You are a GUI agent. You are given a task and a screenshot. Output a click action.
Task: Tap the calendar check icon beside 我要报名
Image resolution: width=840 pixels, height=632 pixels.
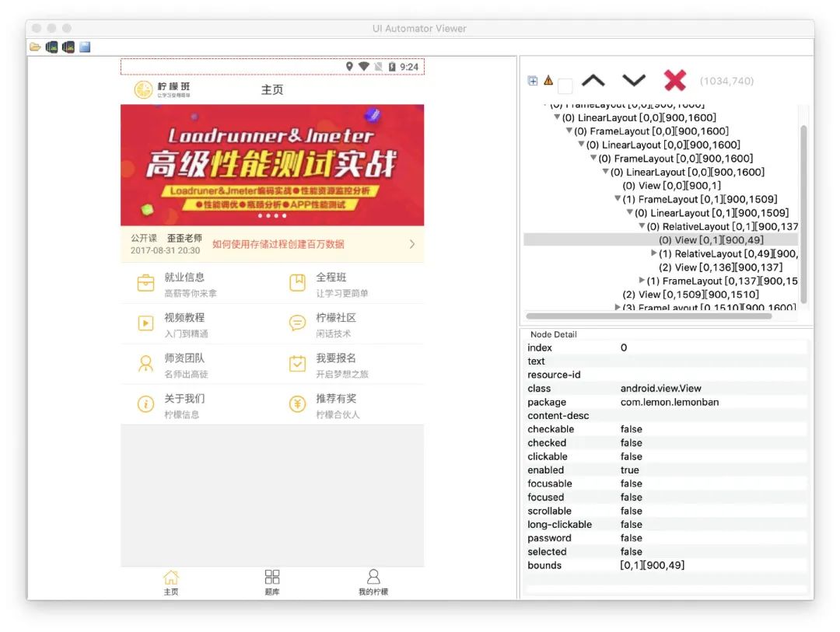tap(297, 363)
